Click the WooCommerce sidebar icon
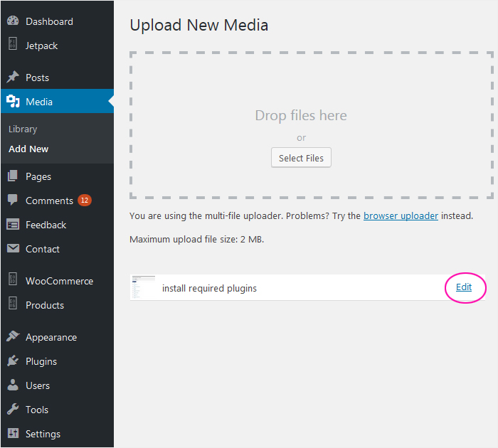The width and height of the screenshot is (498, 448). [x=13, y=279]
